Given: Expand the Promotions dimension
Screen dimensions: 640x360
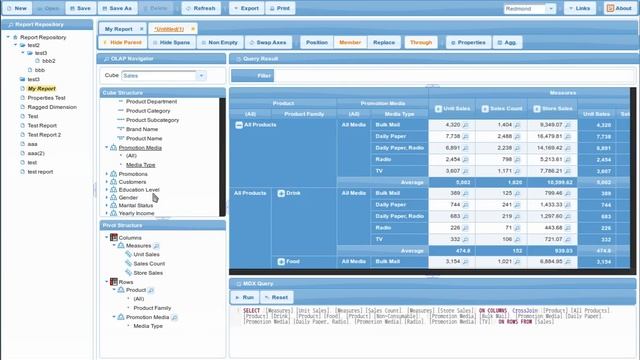Looking at the screenshot, I should 107,174.
